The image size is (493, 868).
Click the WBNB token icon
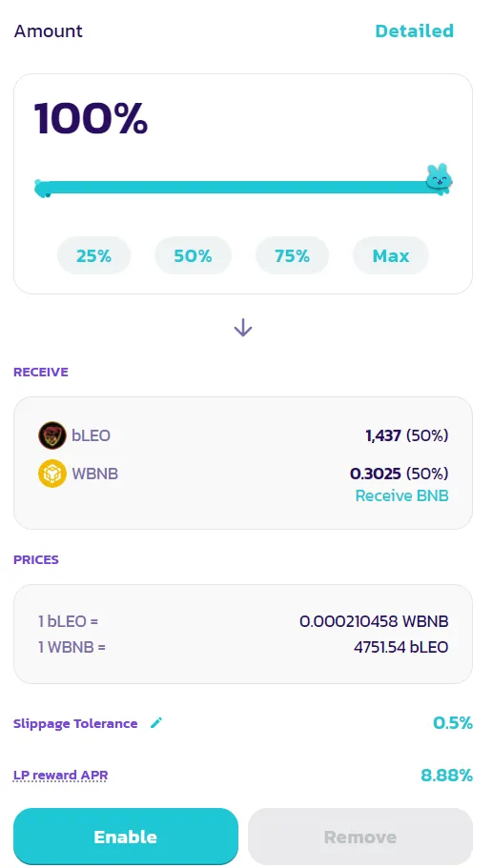52,474
